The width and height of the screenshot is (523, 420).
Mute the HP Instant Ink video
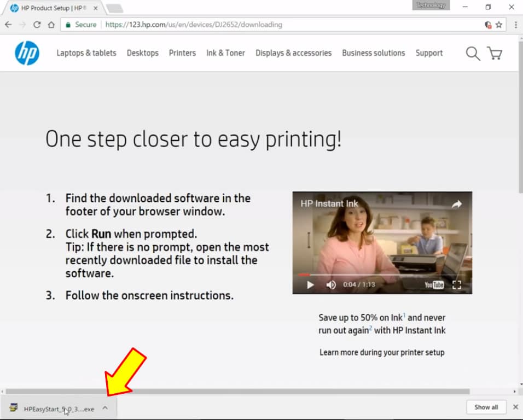[331, 285]
